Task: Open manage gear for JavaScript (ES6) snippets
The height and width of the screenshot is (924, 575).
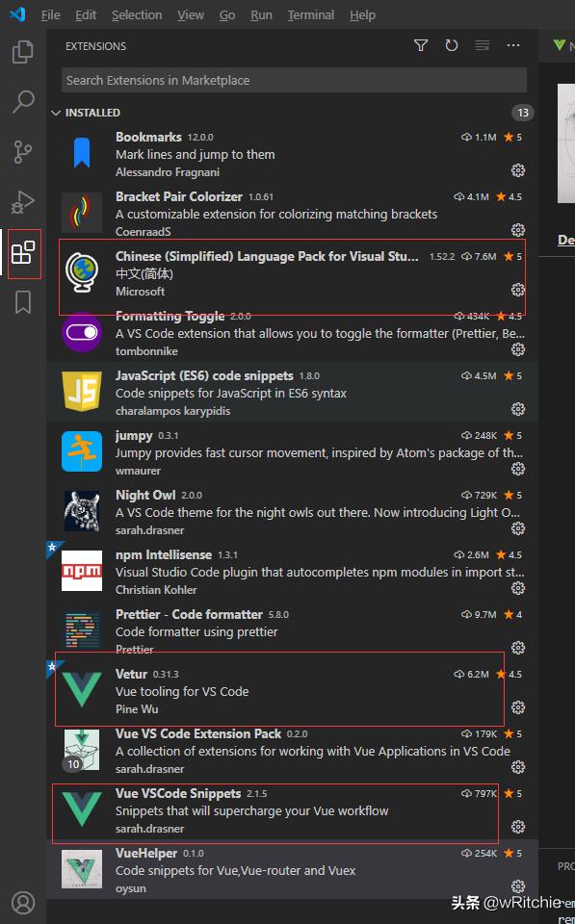Action: [518, 409]
